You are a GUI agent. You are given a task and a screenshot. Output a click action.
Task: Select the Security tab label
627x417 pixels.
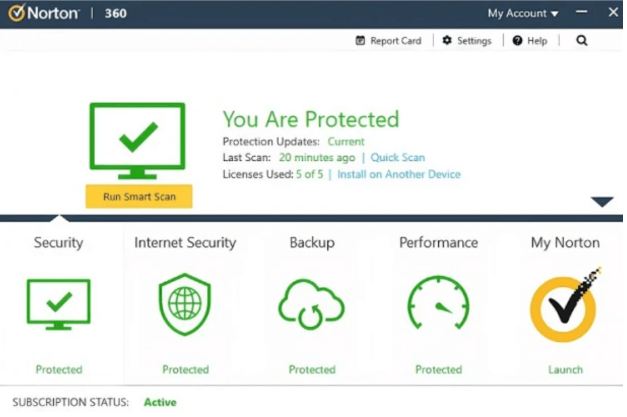point(58,243)
